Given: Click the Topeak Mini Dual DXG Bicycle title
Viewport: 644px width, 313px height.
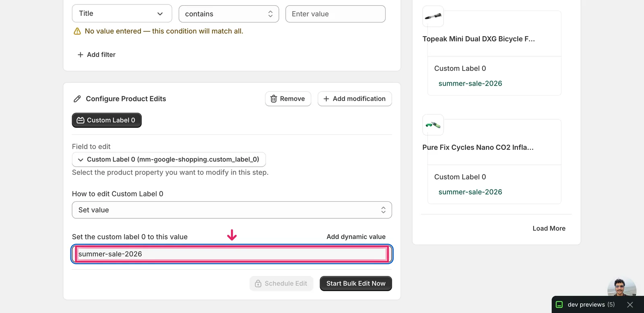Looking at the screenshot, I should [x=479, y=39].
